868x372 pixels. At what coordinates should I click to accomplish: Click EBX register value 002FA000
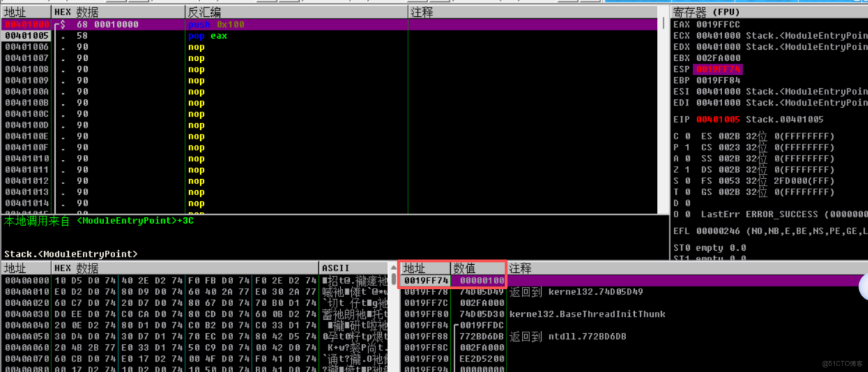coord(718,58)
